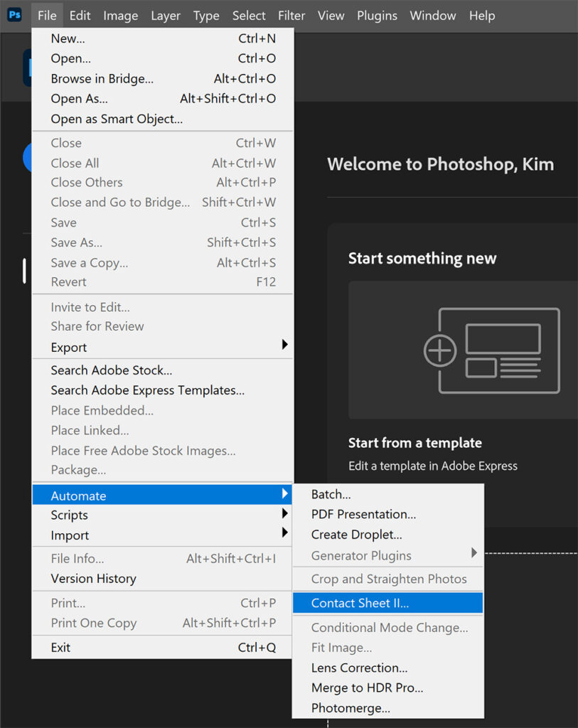Click the new document template illustration icon
Viewport: 578px width, 728px height.
coord(492,350)
